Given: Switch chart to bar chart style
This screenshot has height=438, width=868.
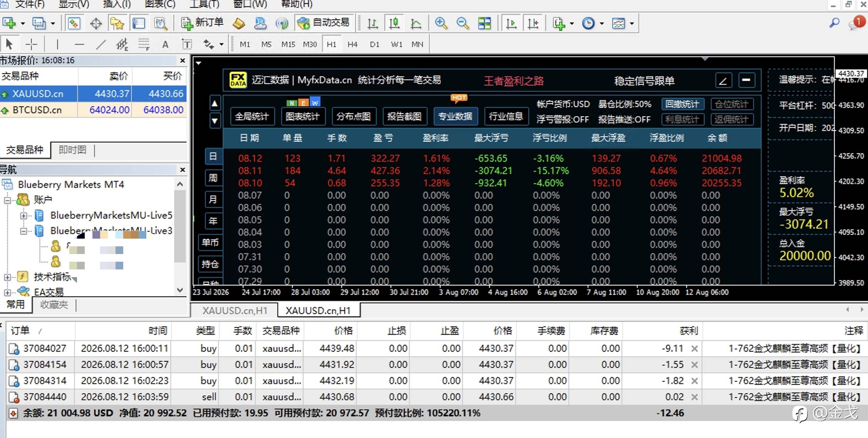Looking at the screenshot, I should coord(372,23).
